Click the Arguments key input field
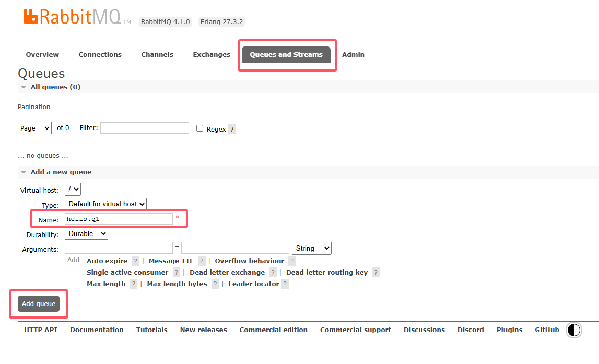The width and height of the screenshot is (599, 364). 119,248
